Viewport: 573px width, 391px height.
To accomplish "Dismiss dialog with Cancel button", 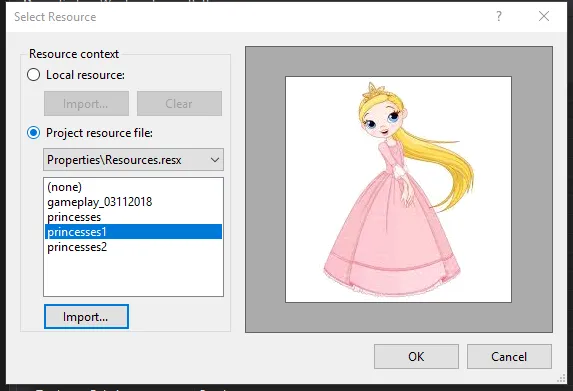I will pyautogui.click(x=509, y=356).
